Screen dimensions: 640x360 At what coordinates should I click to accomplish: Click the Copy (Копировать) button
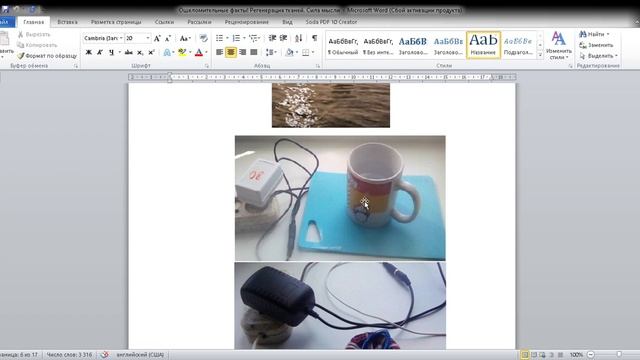pos(37,45)
